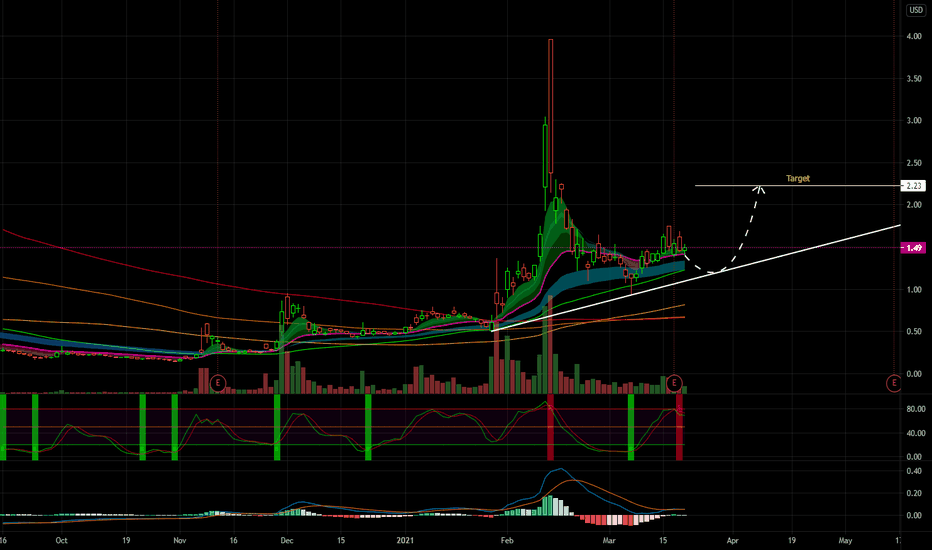
Task: Click the May date label on the time axis
Action: [x=845, y=540]
